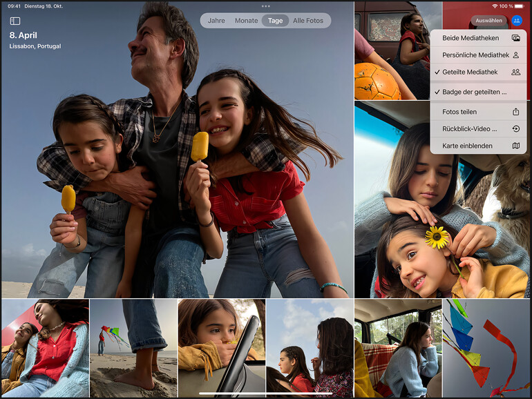
Task: Click the map icon beside Karte einblenden
Action: [x=515, y=146]
